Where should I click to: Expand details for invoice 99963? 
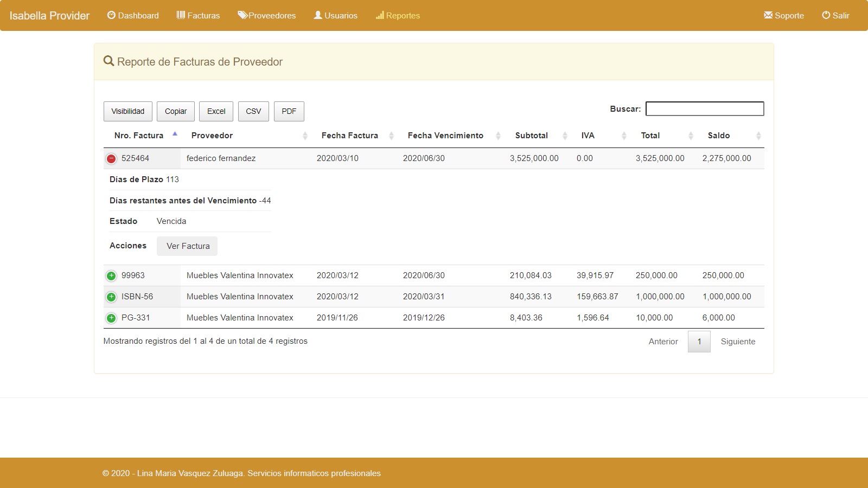pos(111,276)
